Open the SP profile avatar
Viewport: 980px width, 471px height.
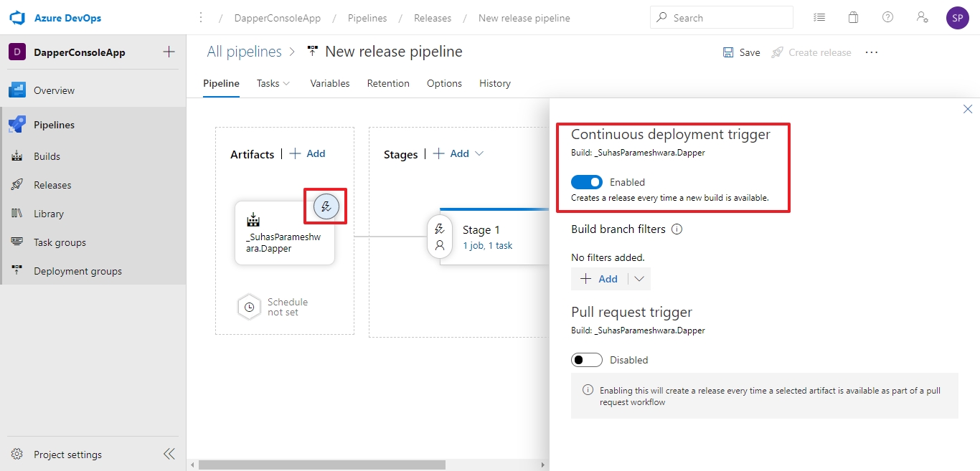coord(958,18)
